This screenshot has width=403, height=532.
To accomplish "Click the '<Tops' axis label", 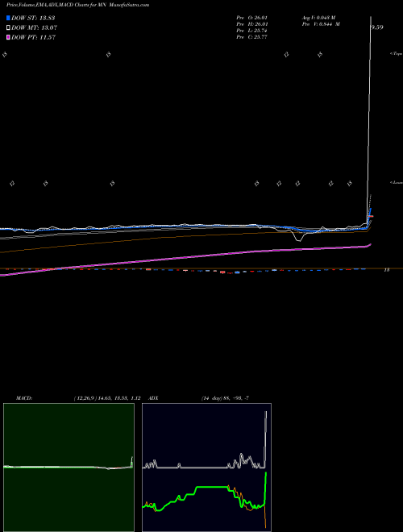I will click(396, 54).
